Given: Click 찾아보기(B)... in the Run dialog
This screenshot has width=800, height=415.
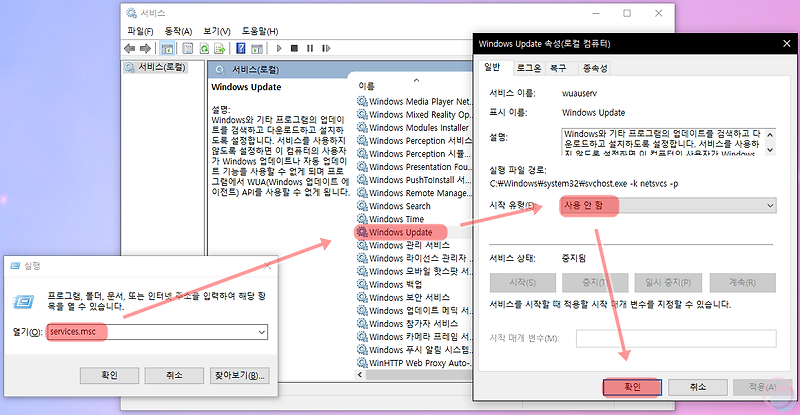Looking at the screenshot, I should pyautogui.click(x=239, y=375).
